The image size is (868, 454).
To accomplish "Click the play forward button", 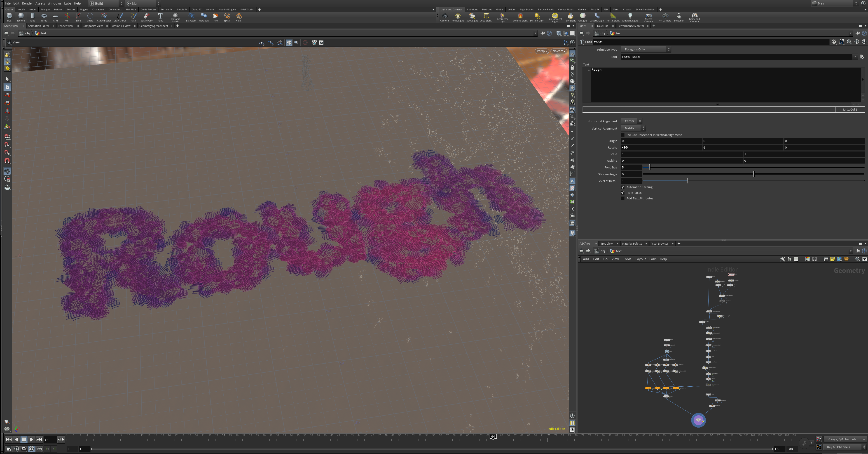I will pyautogui.click(x=31, y=440).
